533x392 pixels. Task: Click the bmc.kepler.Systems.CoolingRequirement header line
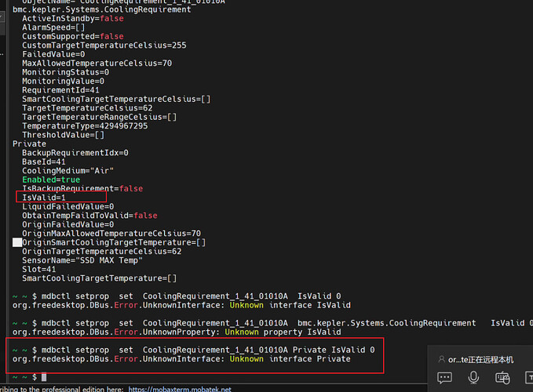pos(102,9)
